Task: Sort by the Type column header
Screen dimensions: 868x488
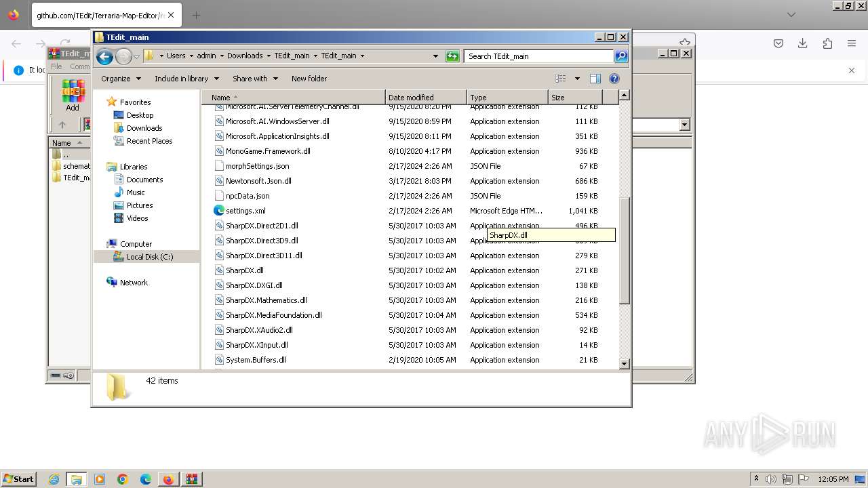Action: click(x=507, y=98)
